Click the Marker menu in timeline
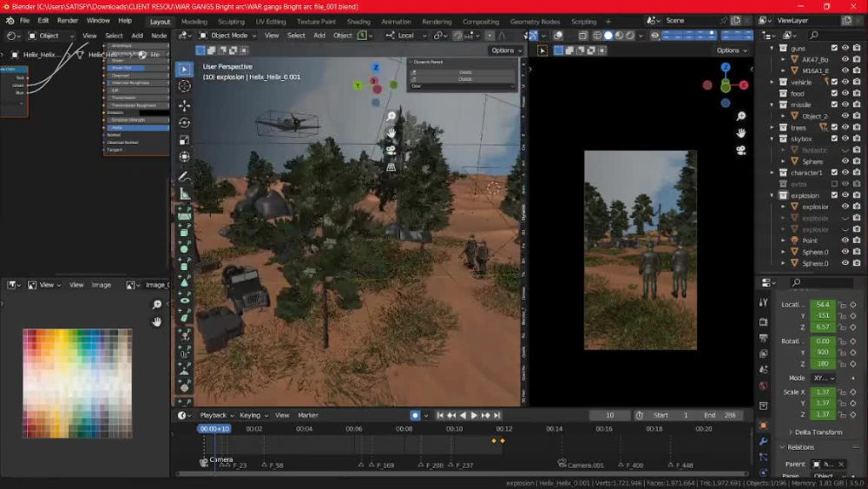 point(308,415)
